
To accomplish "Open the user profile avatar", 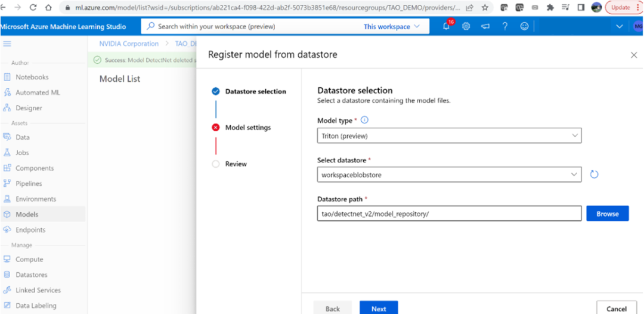I will [637, 26].
